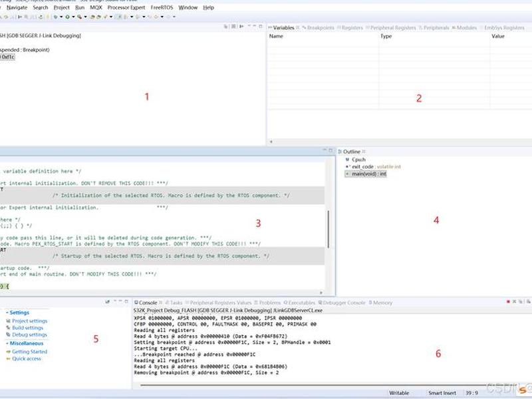Viewport: 532px width, 399px height.
Task: Click the green Run toolbar icon
Action: [68, 17]
